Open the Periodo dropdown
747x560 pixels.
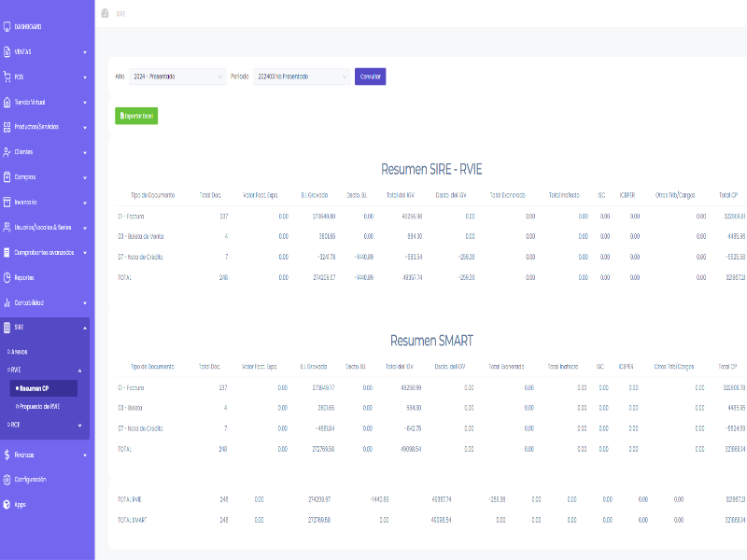coord(302,77)
